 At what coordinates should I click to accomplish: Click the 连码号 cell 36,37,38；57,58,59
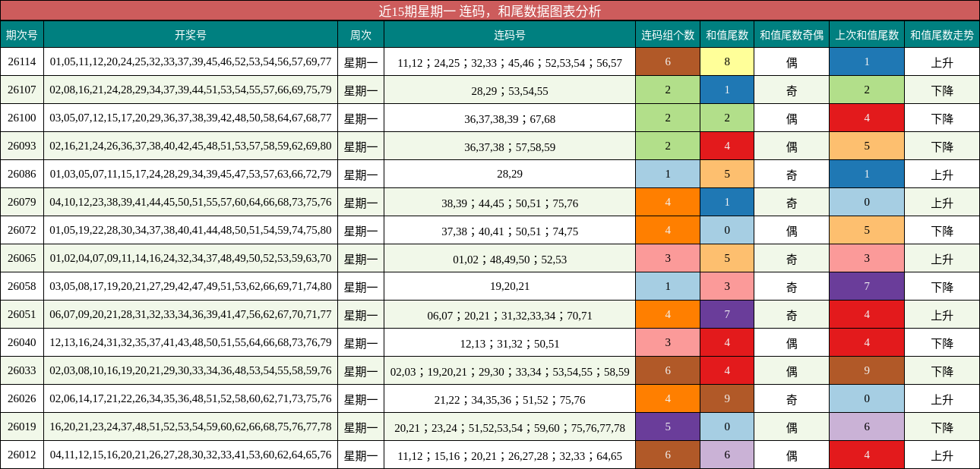pyautogui.click(x=510, y=146)
